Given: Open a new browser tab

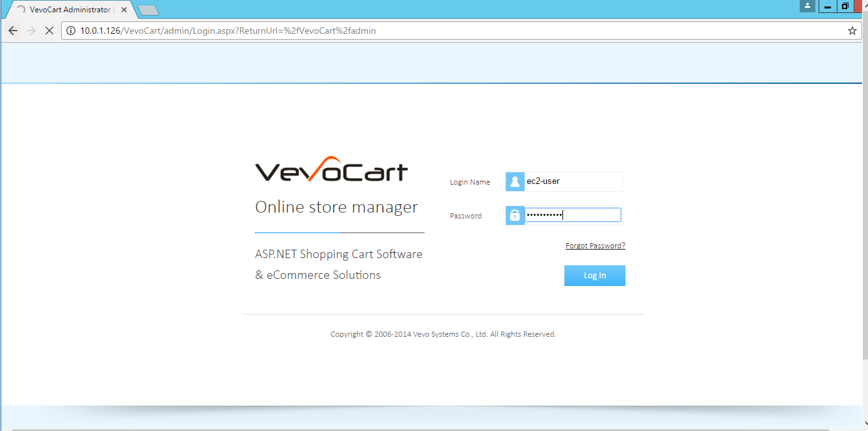Looking at the screenshot, I should (148, 10).
